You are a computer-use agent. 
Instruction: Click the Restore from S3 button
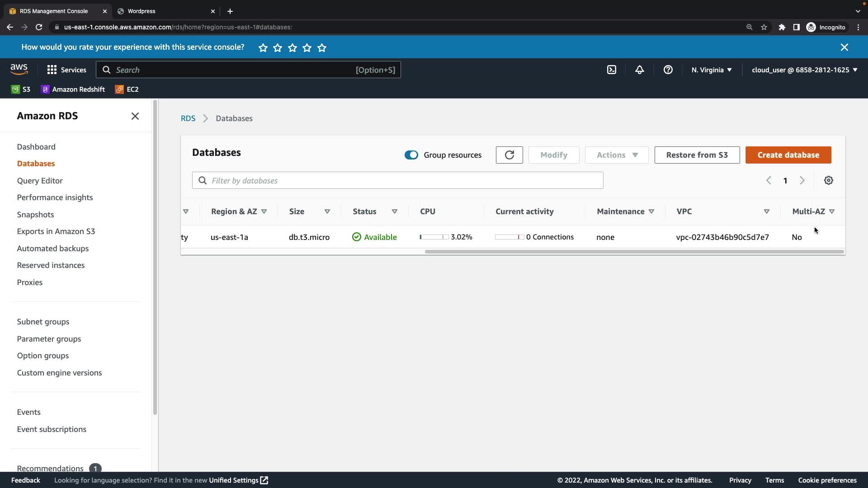pos(697,155)
